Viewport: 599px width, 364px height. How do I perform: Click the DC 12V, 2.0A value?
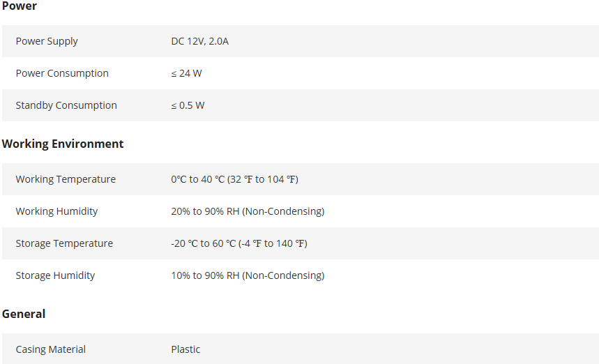click(199, 41)
